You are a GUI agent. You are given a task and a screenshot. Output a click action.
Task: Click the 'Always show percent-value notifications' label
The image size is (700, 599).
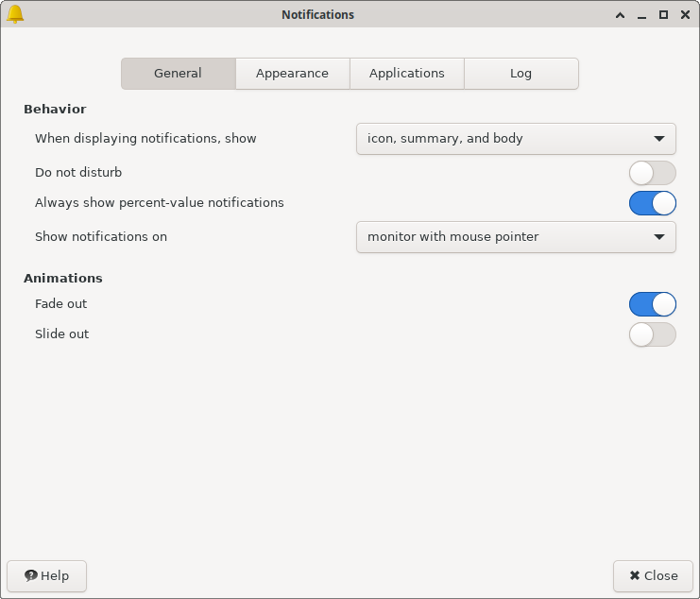(x=160, y=202)
